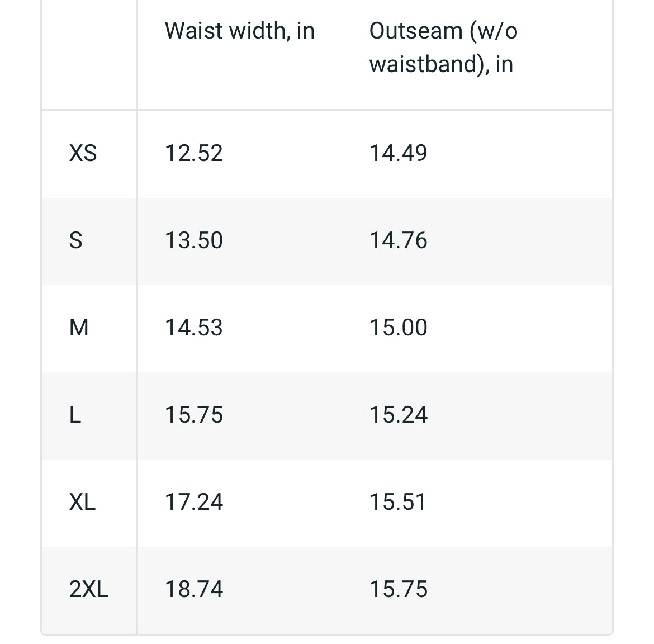
Task: Click the M outseam value 15.00
Action: (399, 328)
